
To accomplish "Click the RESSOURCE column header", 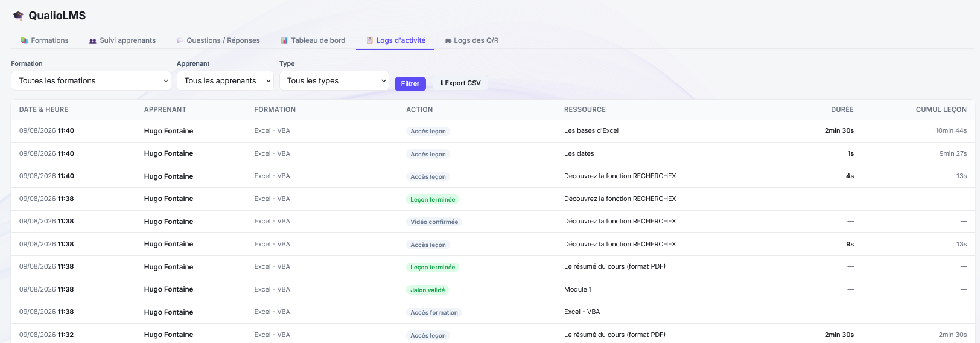I will point(585,110).
